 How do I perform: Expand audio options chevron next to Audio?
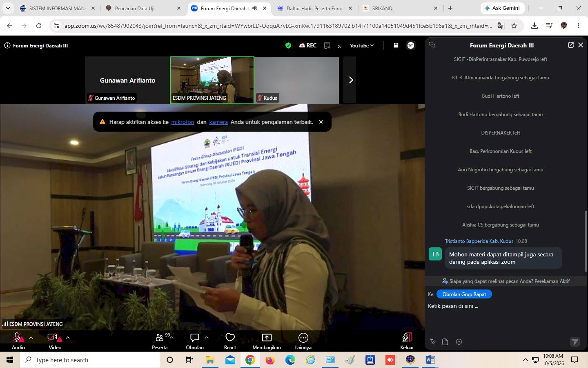(x=31, y=338)
